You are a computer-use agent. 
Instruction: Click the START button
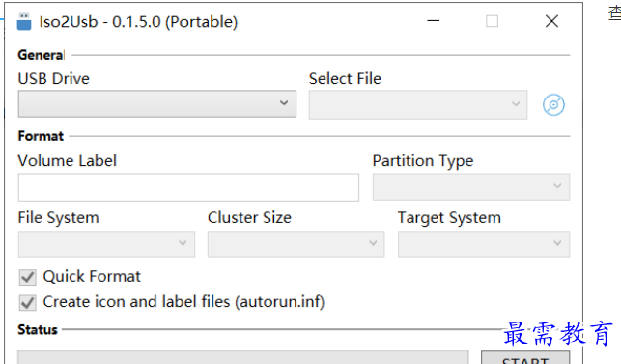525,357
